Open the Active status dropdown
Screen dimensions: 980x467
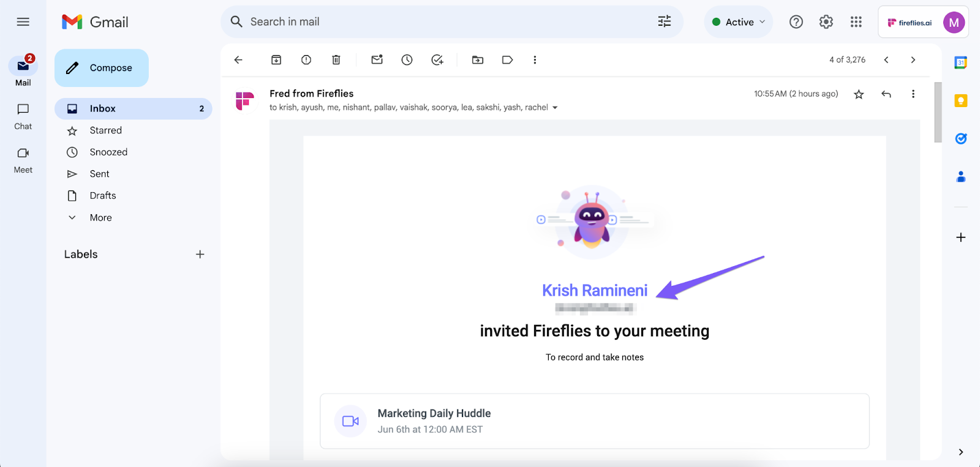point(739,22)
